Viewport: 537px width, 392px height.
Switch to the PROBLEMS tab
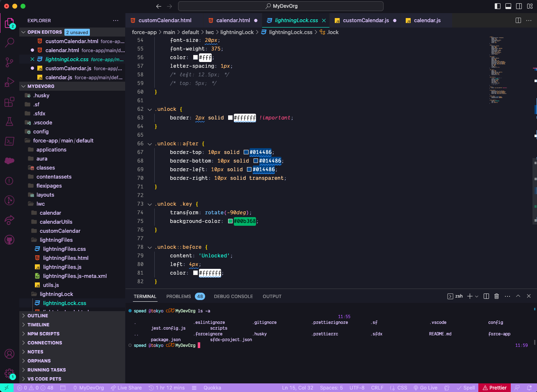pyautogui.click(x=178, y=296)
